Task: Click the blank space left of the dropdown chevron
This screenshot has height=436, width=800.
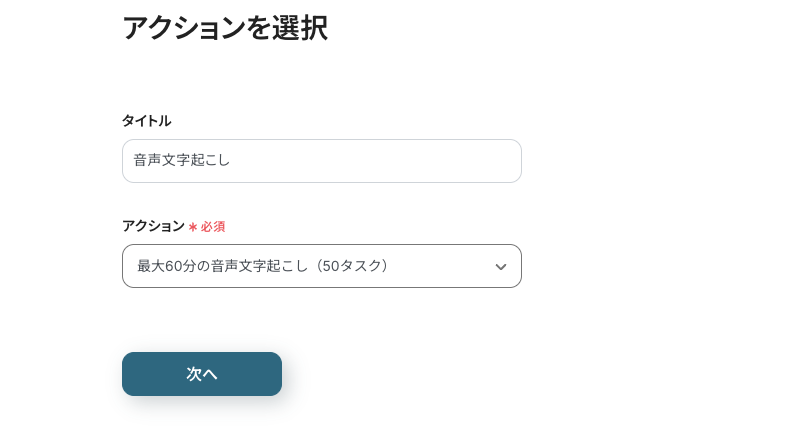Action: 450,266
